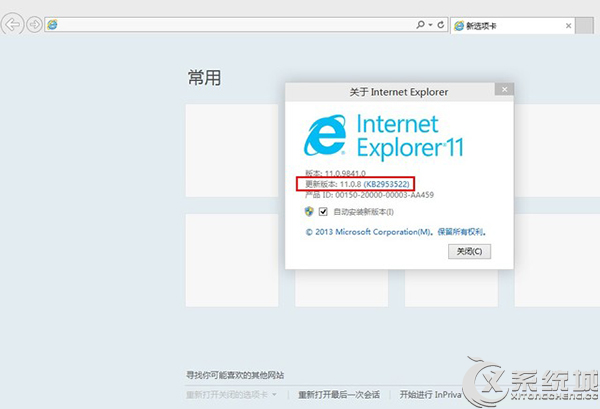Click the 版本: 11.0.9841.0 text
Viewport: 600px width, 409px height.
335,173
